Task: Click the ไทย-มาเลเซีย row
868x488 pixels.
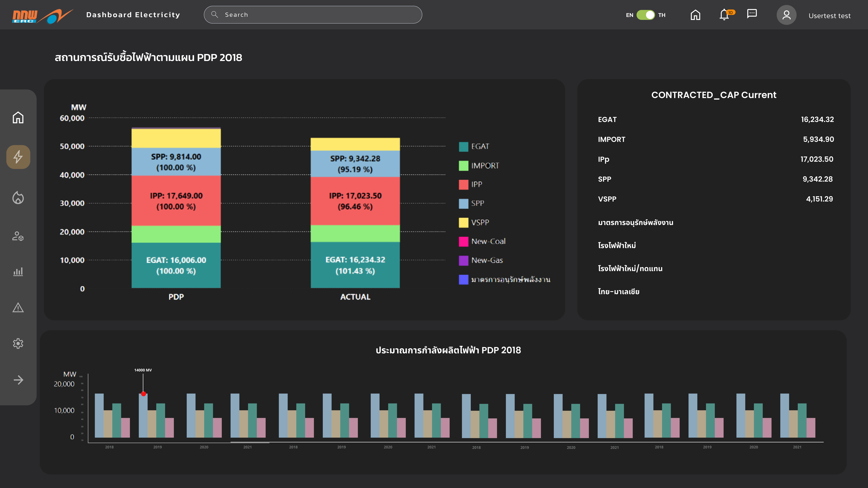Action: tap(619, 291)
